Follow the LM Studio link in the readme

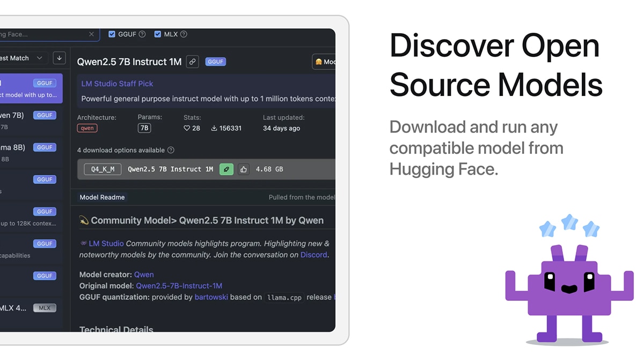106,243
